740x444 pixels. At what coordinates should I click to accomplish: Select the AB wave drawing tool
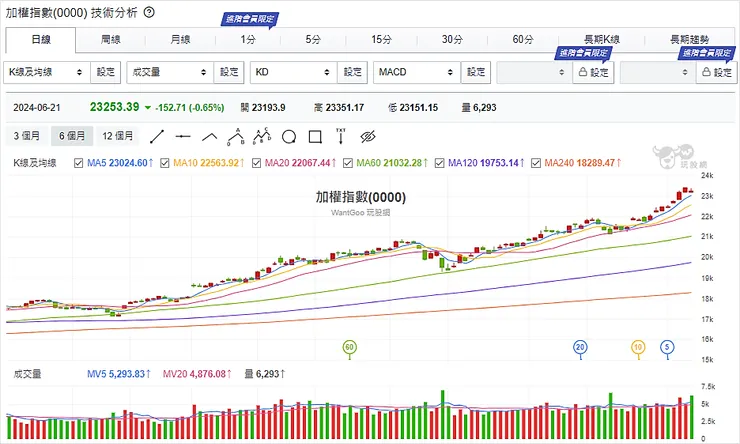coord(236,136)
